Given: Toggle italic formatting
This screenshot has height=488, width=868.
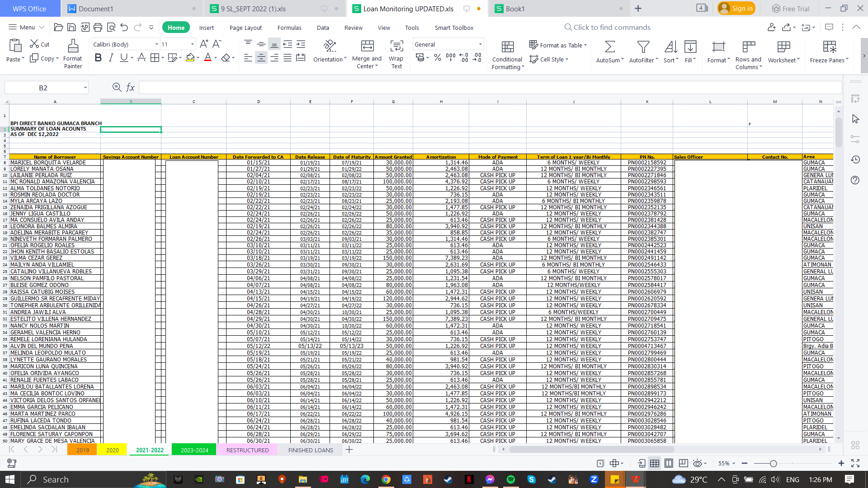Looking at the screenshot, I should (x=111, y=58).
